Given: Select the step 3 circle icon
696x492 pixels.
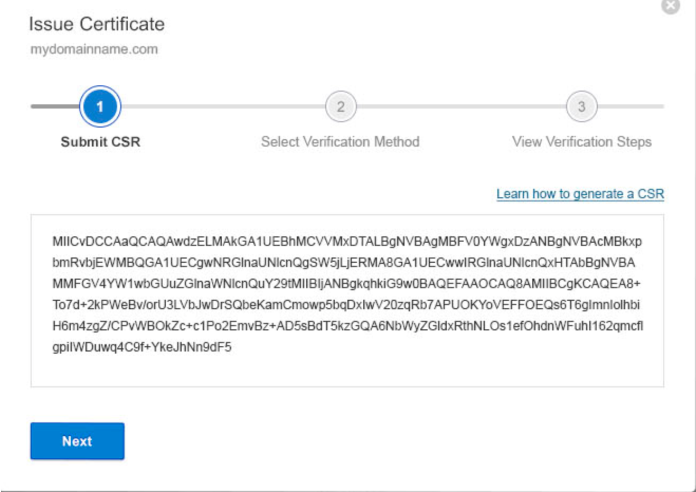Looking at the screenshot, I should tap(581, 107).
